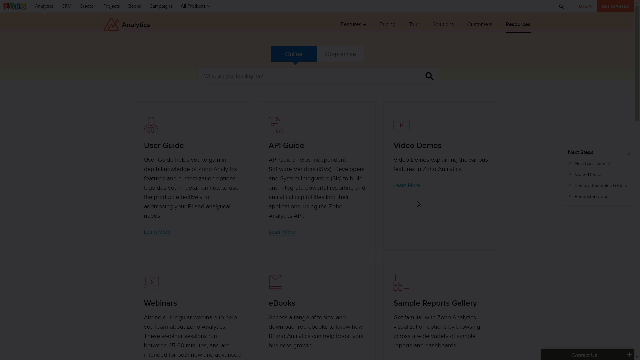Click the search icon in the top bar
The image size is (640, 360).
tap(561, 7)
